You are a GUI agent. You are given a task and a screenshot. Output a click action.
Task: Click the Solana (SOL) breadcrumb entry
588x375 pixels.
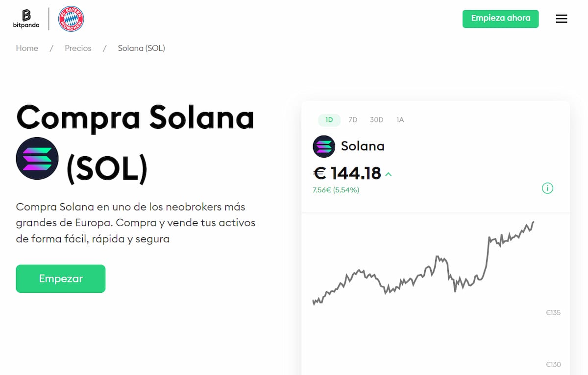tap(141, 48)
